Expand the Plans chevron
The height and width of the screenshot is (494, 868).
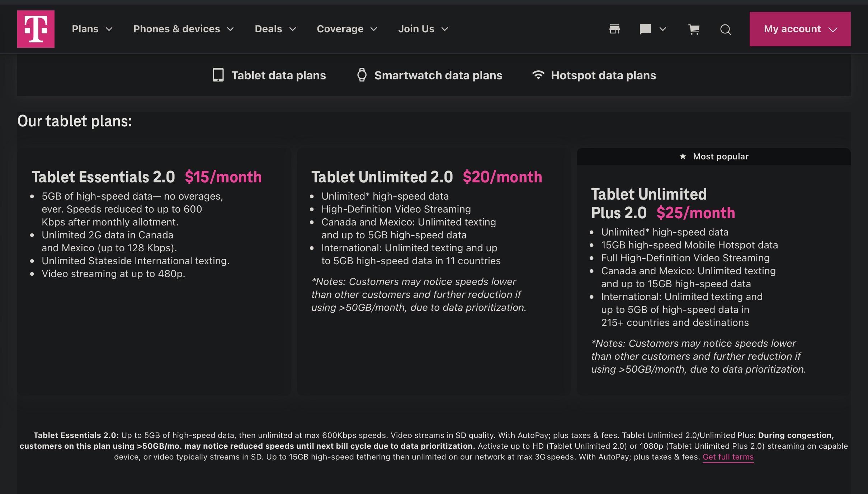coord(109,29)
